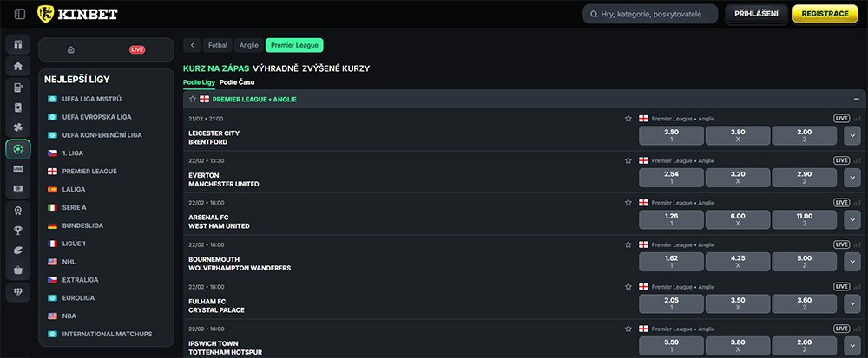Expand more markets for Arsenal FC match
The width and height of the screenshot is (868, 358).
pyautogui.click(x=852, y=220)
